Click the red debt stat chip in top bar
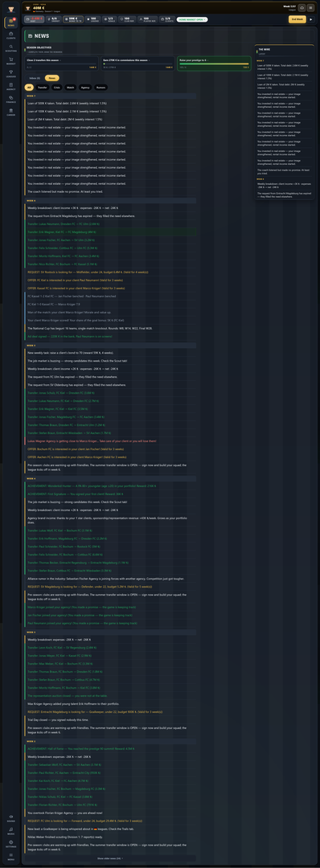Viewport: 320px width, 868px height. [35, 18]
